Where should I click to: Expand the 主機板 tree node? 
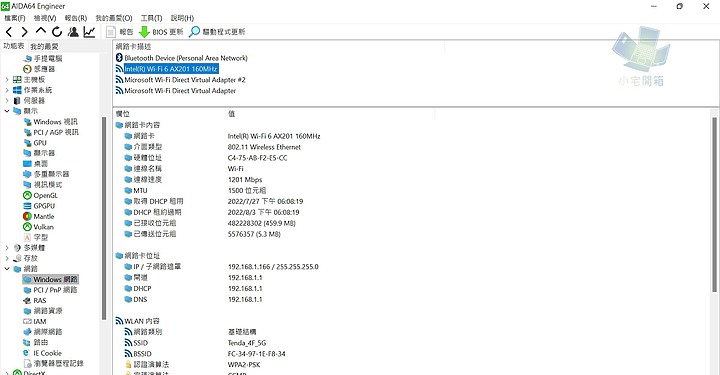tap(7, 79)
